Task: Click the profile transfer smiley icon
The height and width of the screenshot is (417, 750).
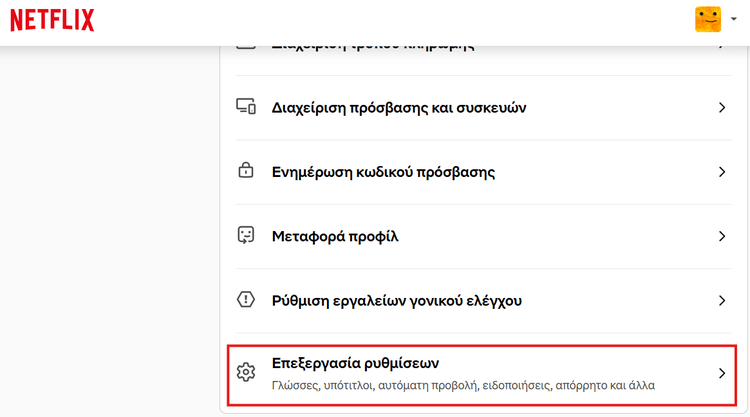Action: click(x=246, y=236)
